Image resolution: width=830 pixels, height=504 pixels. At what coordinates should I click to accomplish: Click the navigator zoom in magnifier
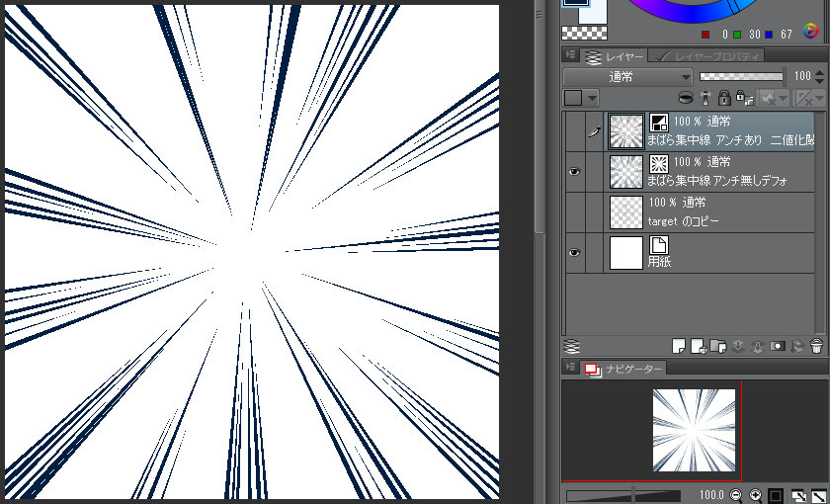756,494
